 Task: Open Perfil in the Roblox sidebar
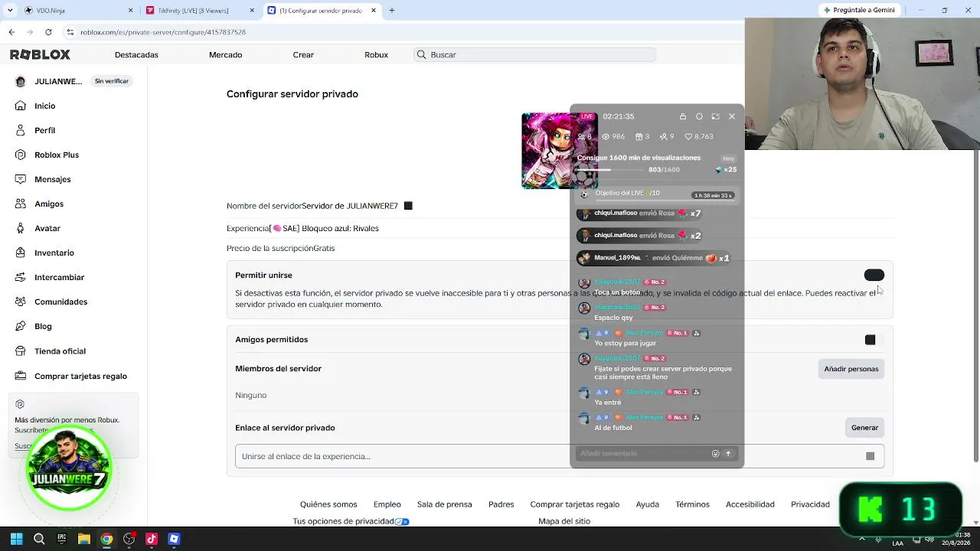click(x=44, y=130)
